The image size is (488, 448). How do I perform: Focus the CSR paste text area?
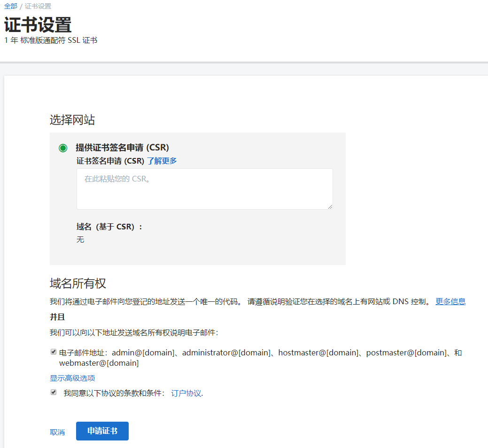pyautogui.click(x=204, y=189)
